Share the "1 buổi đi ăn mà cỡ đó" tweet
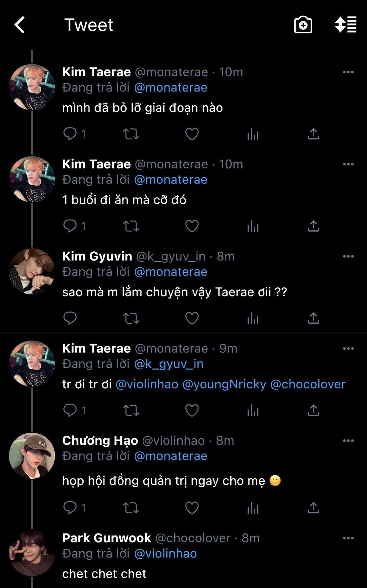Viewport: 367px width, 588px height. coord(313,226)
